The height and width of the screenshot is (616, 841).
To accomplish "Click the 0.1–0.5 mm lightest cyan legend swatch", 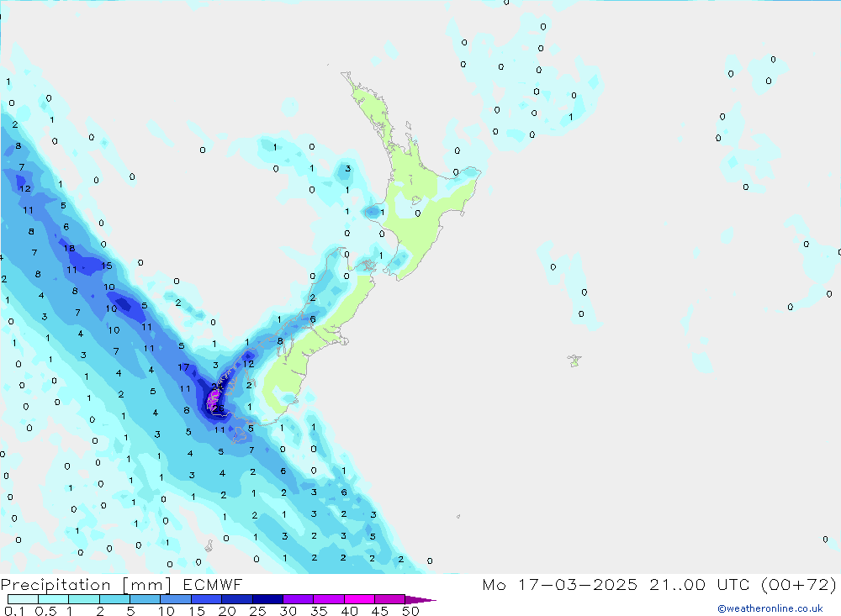I will 23,599.
